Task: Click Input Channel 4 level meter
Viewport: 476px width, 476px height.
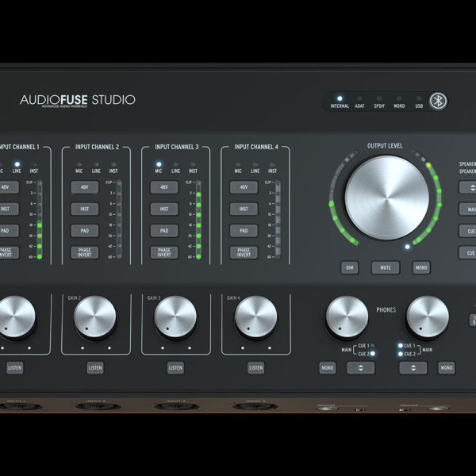Action: coord(278,220)
